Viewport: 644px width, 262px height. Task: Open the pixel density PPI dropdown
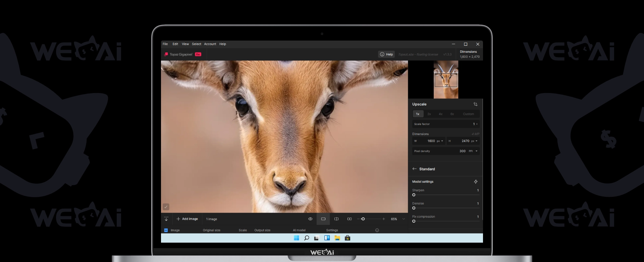(473, 151)
